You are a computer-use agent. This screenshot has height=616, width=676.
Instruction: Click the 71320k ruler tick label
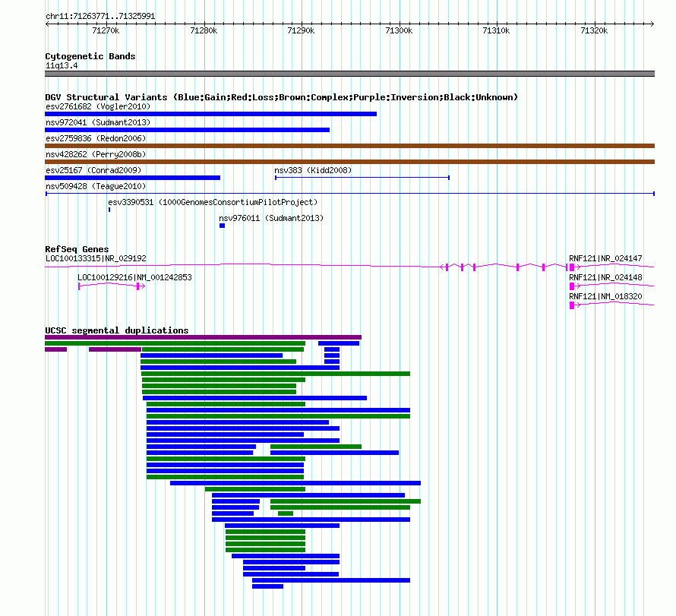point(595,30)
